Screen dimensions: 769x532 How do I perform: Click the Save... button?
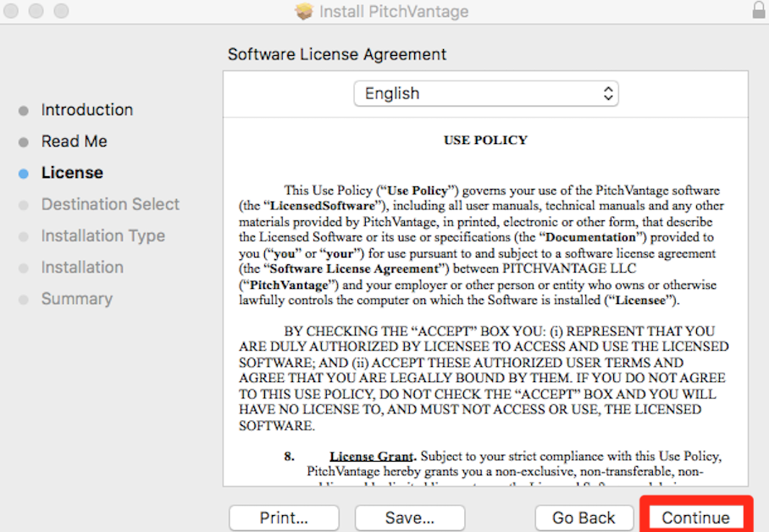point(410,518)
